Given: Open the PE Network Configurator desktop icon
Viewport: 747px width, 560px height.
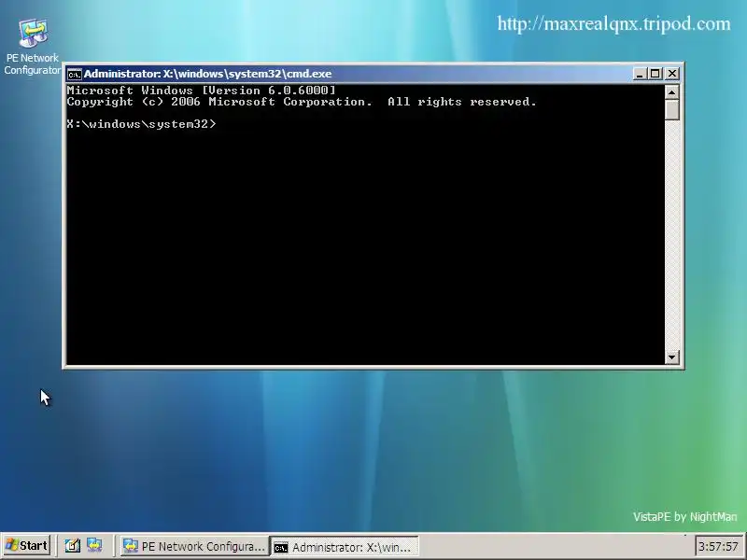Looking at the screenshot, I should (33, 46).
